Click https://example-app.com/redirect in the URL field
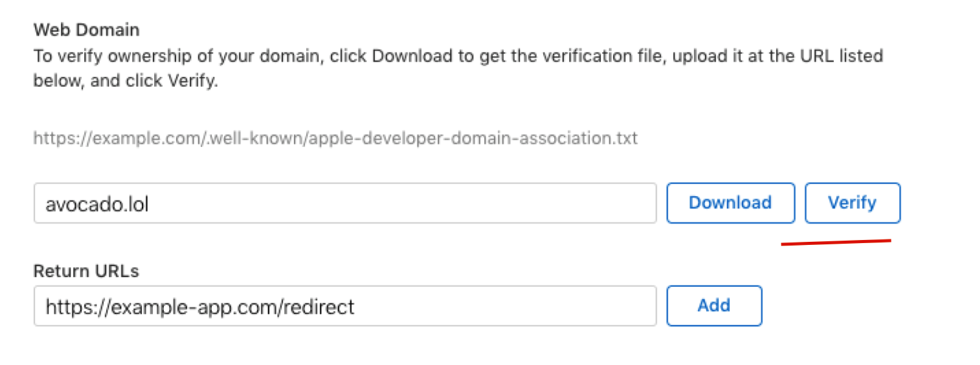 click(199, 306)
